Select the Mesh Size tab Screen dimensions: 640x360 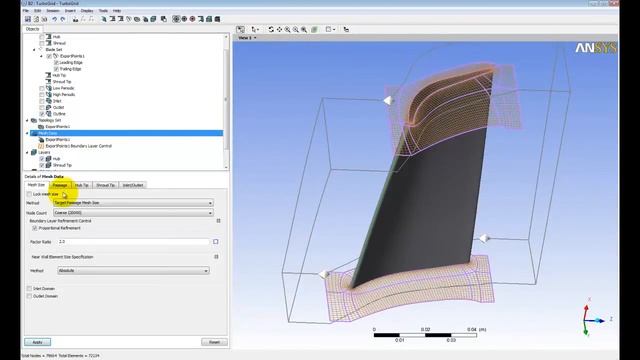(x=36, y=185)
